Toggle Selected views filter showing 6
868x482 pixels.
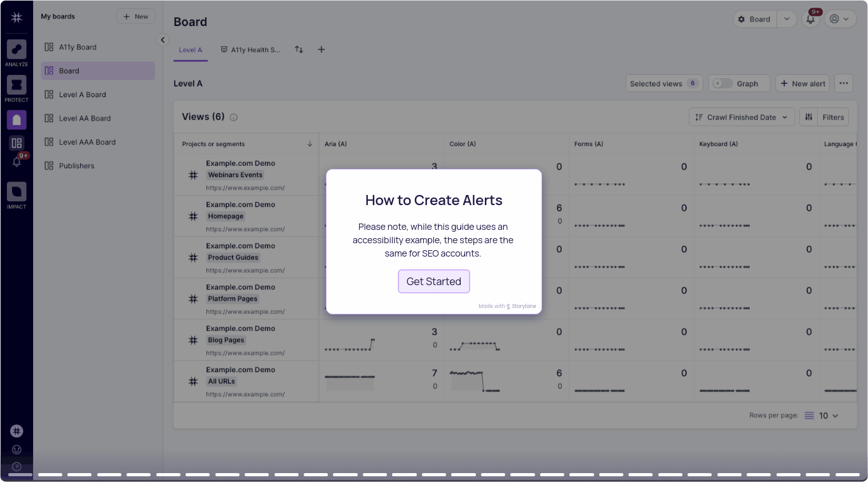664,83
